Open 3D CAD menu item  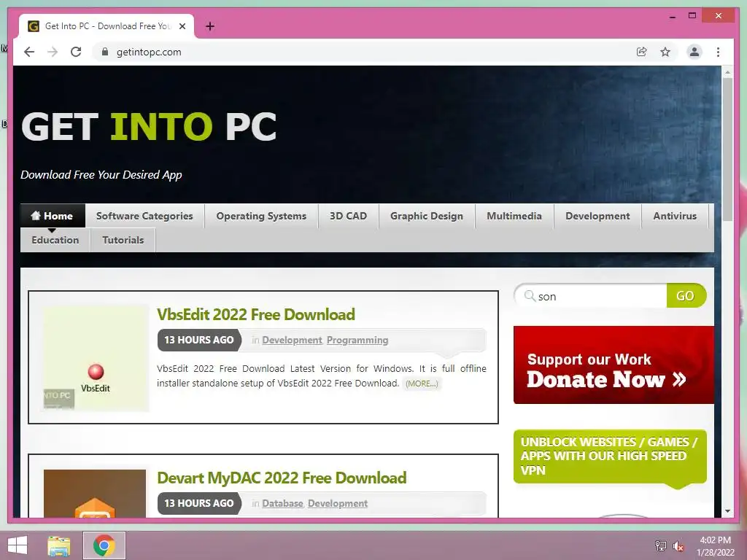(348, 216)
